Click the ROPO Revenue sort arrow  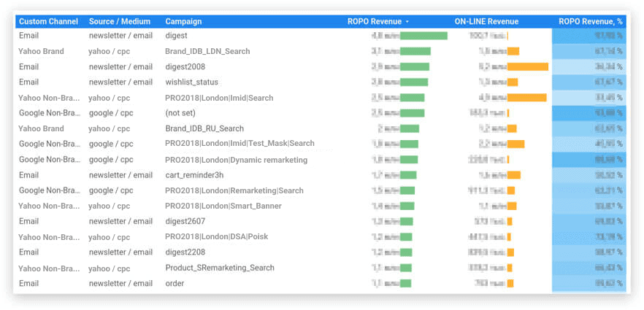pyautogui.click(x=407, y=22)
